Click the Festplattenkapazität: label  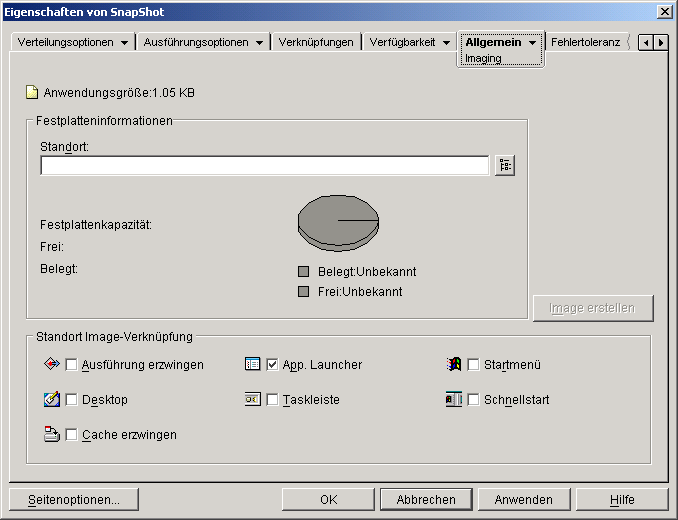coord(96,225)
